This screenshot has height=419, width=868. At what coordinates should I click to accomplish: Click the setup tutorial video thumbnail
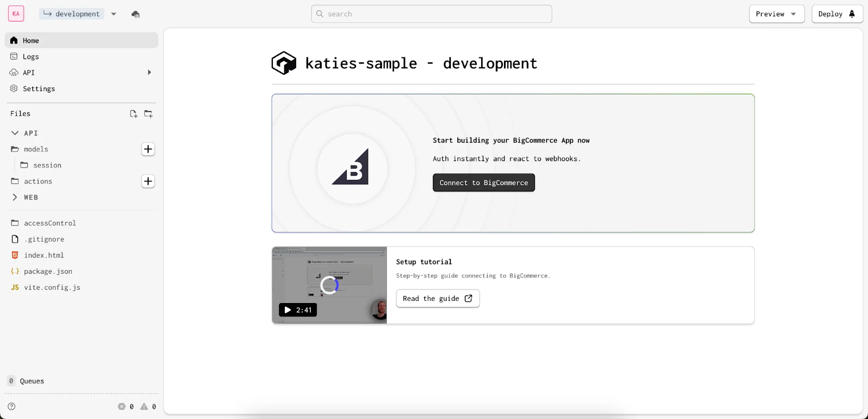[x=329, y=285]
